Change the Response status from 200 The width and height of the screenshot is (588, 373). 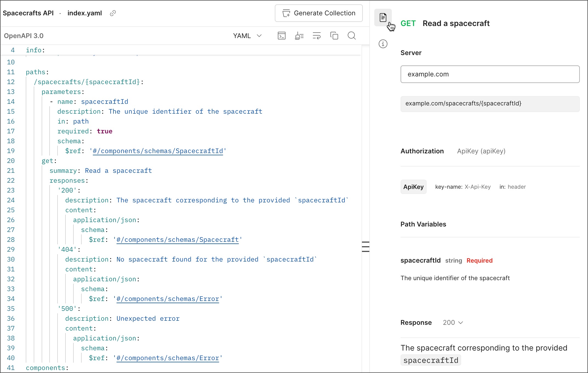pos(452,322)
